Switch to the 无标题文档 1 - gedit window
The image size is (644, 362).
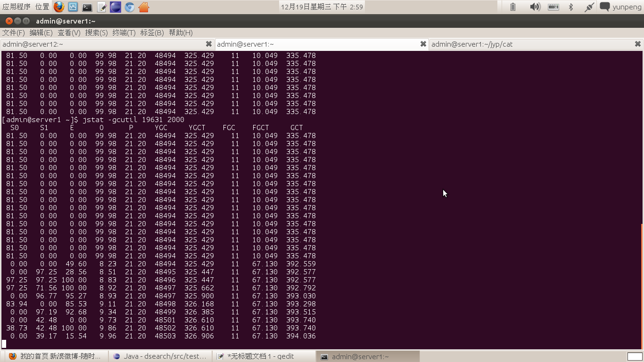(x=263, y=356)
